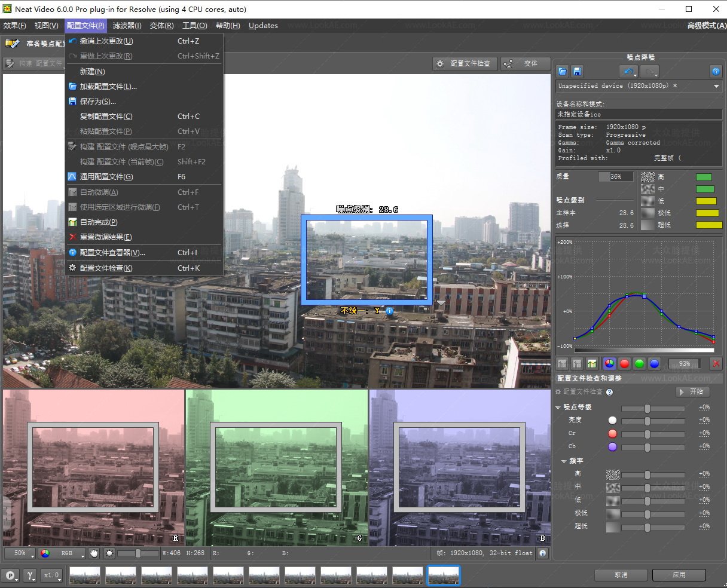
Task: Click the open profile folder icon
Action: (563, 71)
